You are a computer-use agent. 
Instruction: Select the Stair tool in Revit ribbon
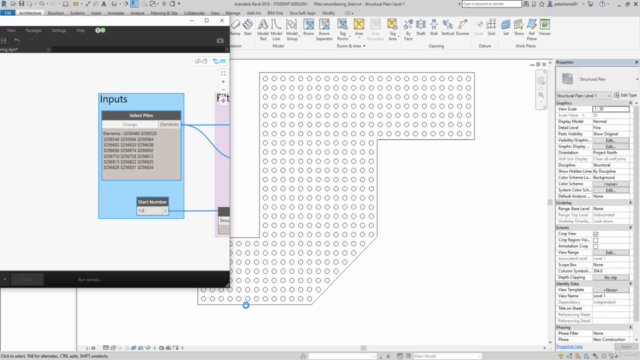[247, 27]
